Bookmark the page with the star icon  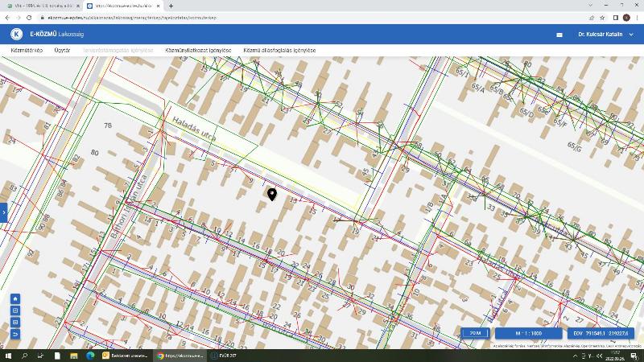coord(602,18)
